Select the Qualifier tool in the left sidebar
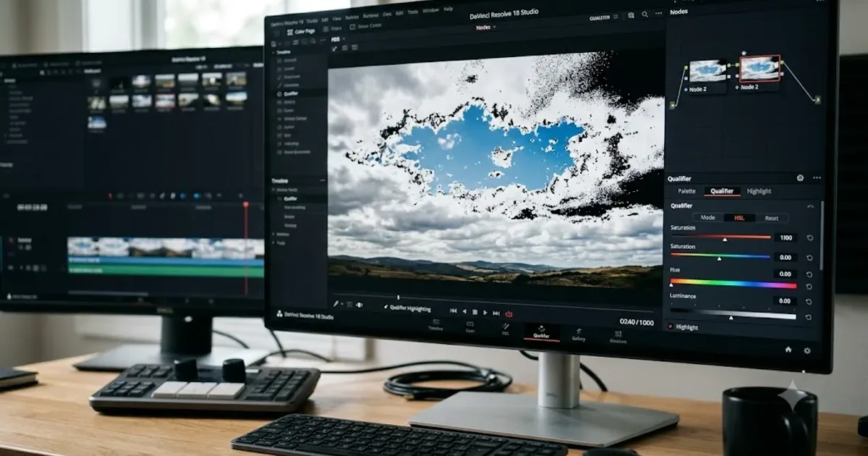 pyautogui.click(x=291, y=93)
